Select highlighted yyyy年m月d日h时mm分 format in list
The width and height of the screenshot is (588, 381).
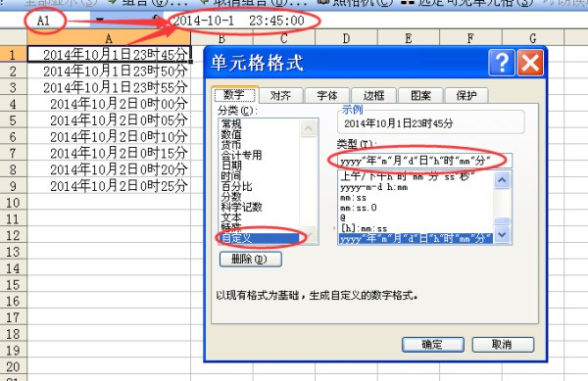(416, 238)
